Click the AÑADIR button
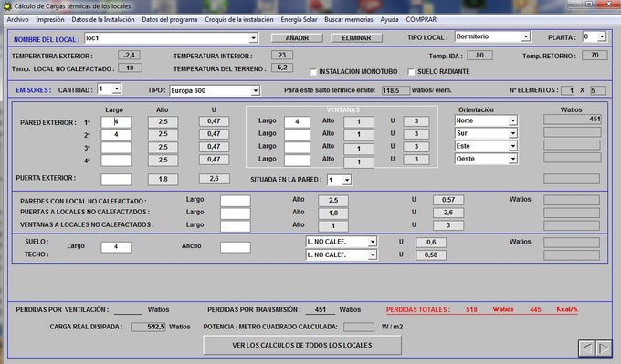Screen dimensions: 621x364 [297, 38]
